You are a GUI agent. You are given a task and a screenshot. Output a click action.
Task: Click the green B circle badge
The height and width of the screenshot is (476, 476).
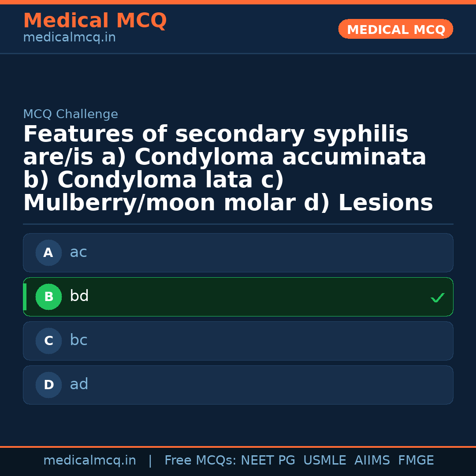48,297
